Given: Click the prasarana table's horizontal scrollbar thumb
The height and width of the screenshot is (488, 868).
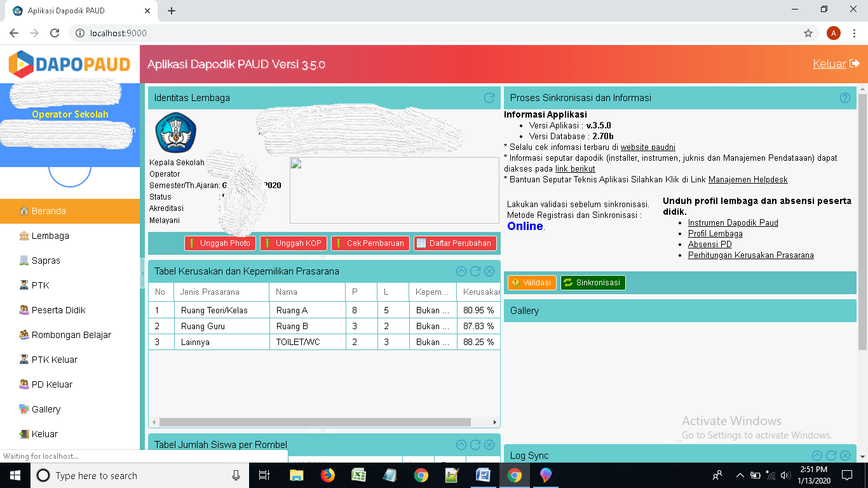Looking at the screenshot, I should (315, 422).
